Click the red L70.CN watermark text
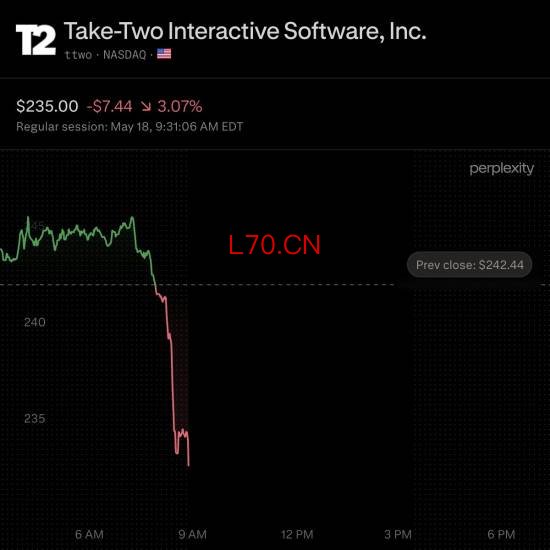This screenshot has width=550, height=550. pos(274,244)
